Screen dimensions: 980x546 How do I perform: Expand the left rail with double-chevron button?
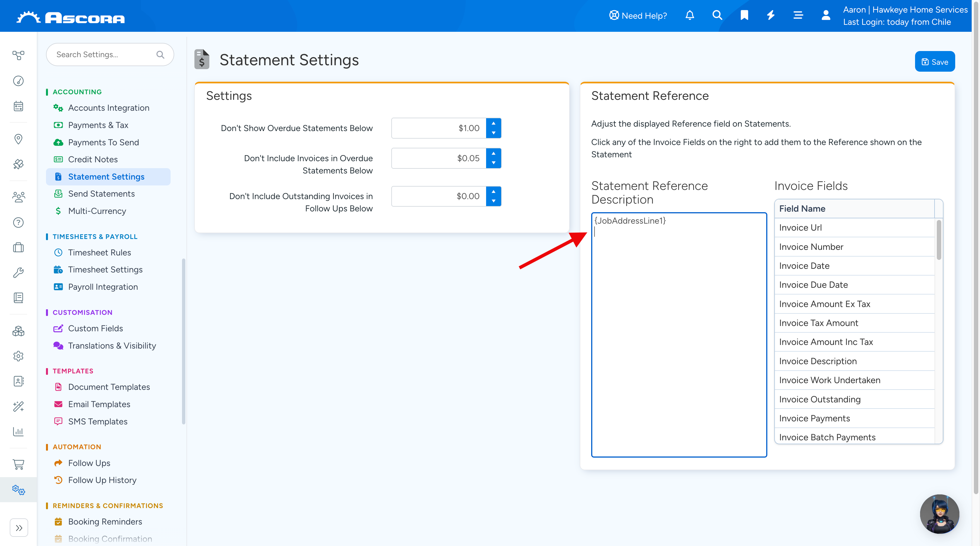click(x=19, y=528)
